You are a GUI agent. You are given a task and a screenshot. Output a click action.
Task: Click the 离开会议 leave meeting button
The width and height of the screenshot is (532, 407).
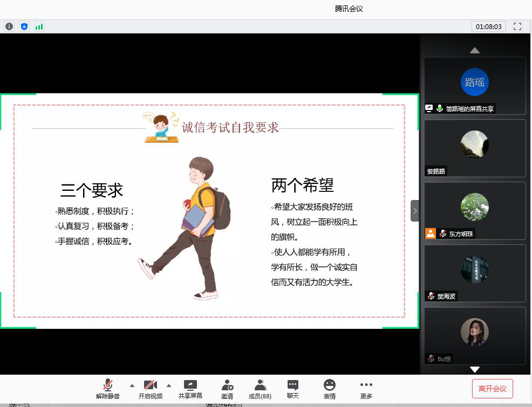pos(492,389)
